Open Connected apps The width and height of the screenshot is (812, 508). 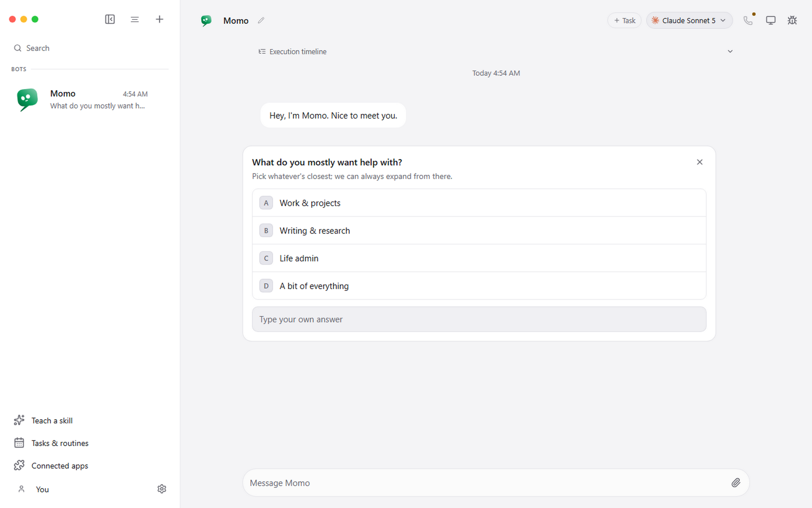click(x=51, y=466)
